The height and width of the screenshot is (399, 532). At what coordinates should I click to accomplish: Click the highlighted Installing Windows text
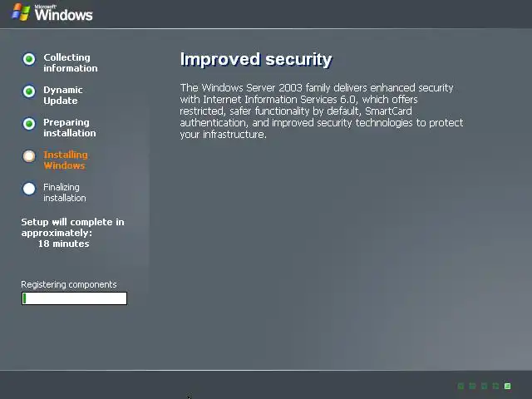(66, 160)
